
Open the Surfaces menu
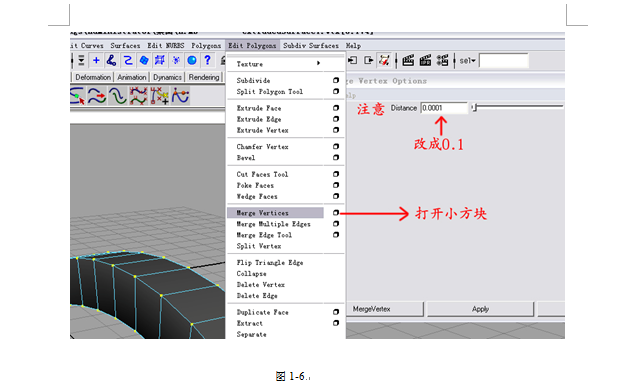click(x=125, y=46)
